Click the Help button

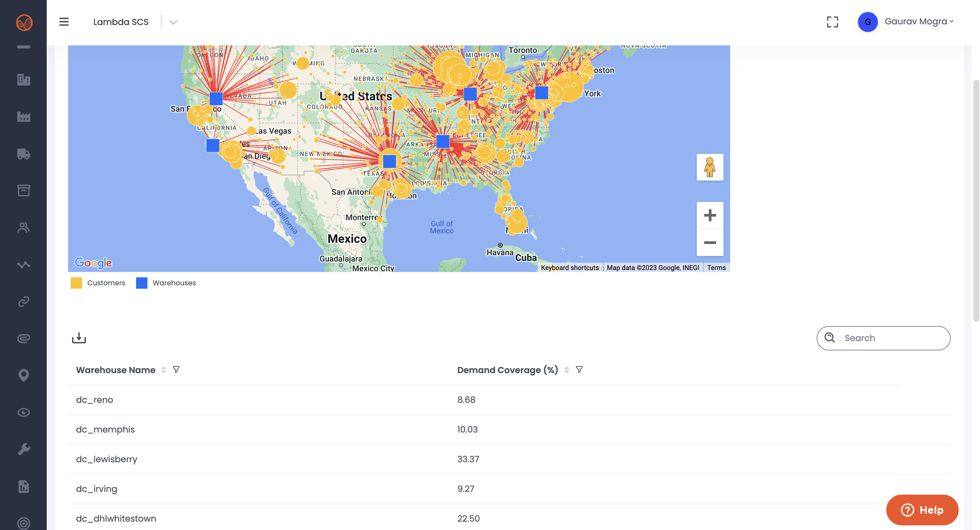922,510
